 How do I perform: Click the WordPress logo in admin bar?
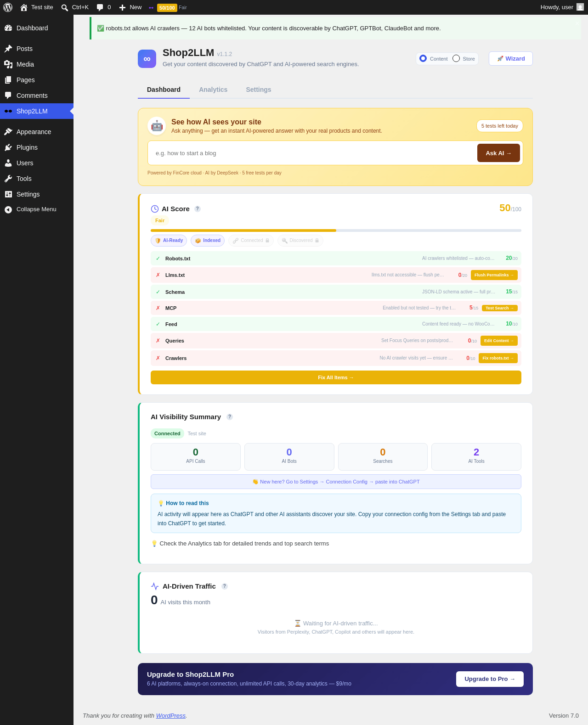[8, 7]
